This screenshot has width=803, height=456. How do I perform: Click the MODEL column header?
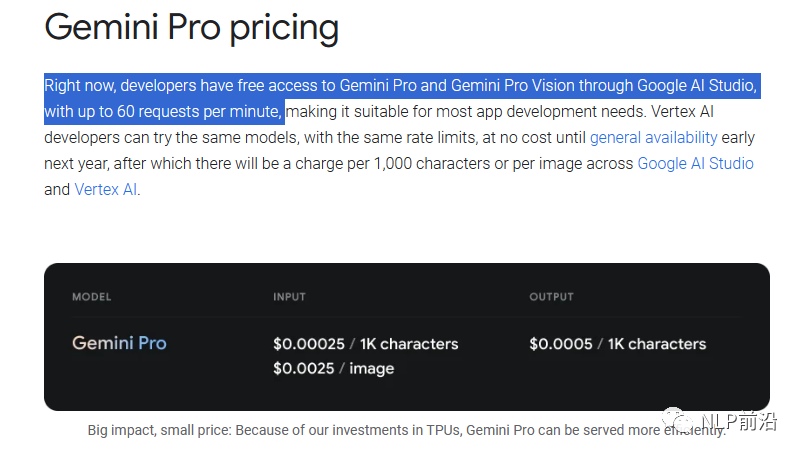coord(92,297)
